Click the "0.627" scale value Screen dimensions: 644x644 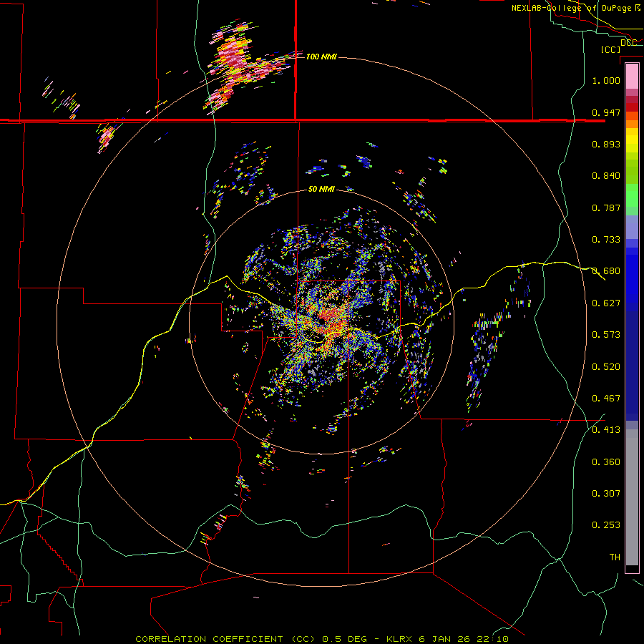tap(606, 303)
